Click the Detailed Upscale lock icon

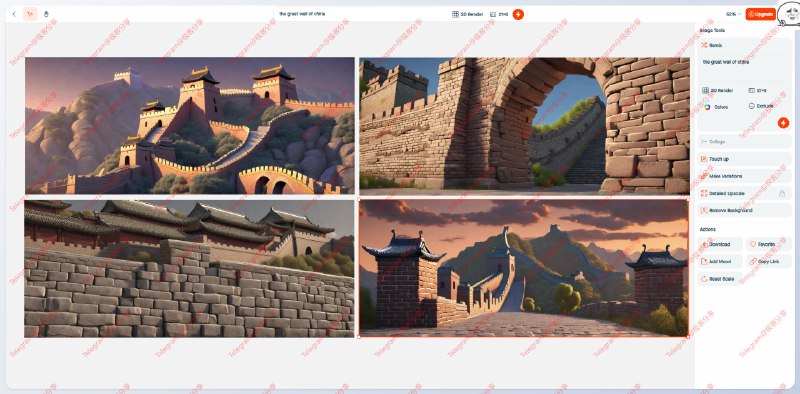(x=782, y=193)
